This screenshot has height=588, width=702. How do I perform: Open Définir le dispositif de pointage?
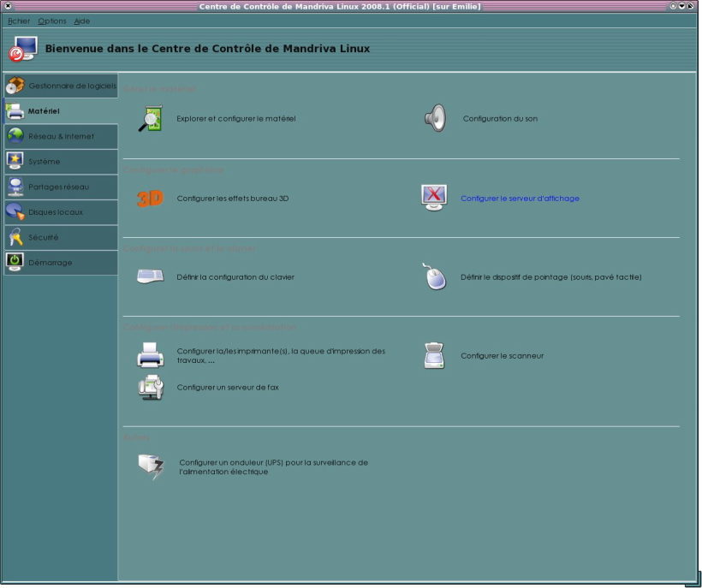551,277
